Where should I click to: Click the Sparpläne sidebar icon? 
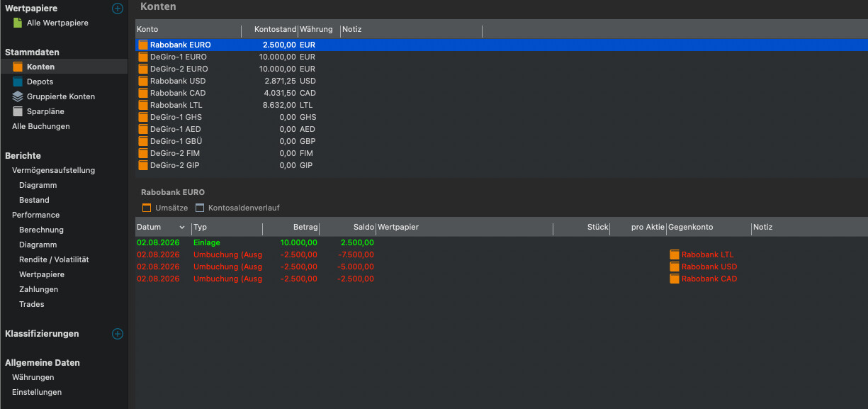click(18, 111)
